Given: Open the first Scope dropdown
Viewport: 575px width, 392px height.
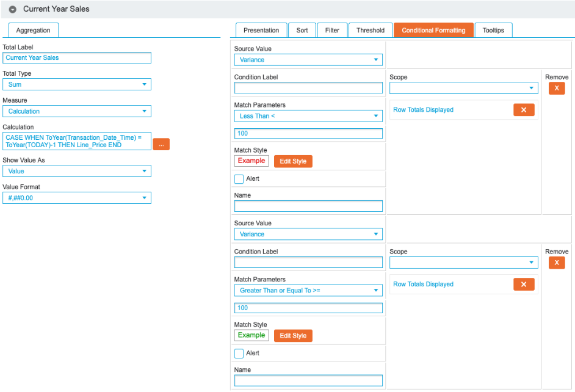Looking at the screenshot, I should (464, 89).
